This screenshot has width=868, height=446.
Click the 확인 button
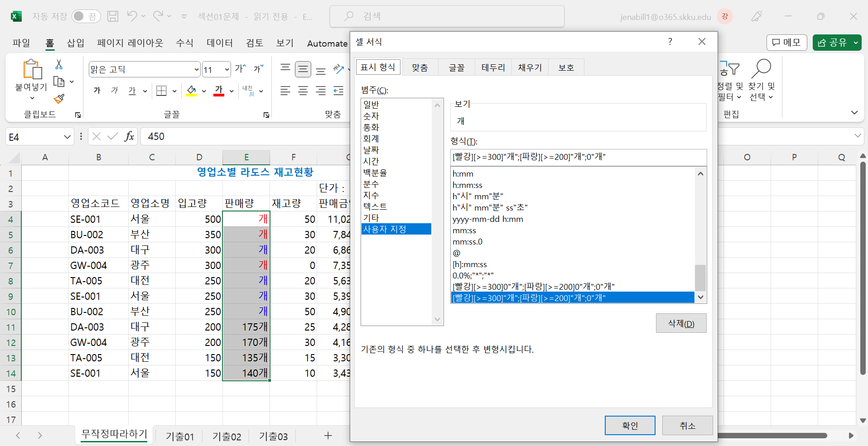click(x=630, y=426)
